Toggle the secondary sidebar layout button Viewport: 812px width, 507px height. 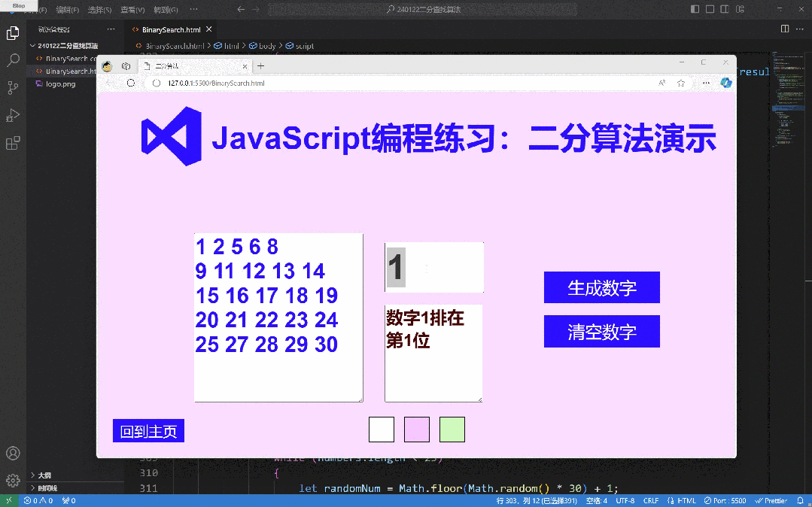coord(724,10)
